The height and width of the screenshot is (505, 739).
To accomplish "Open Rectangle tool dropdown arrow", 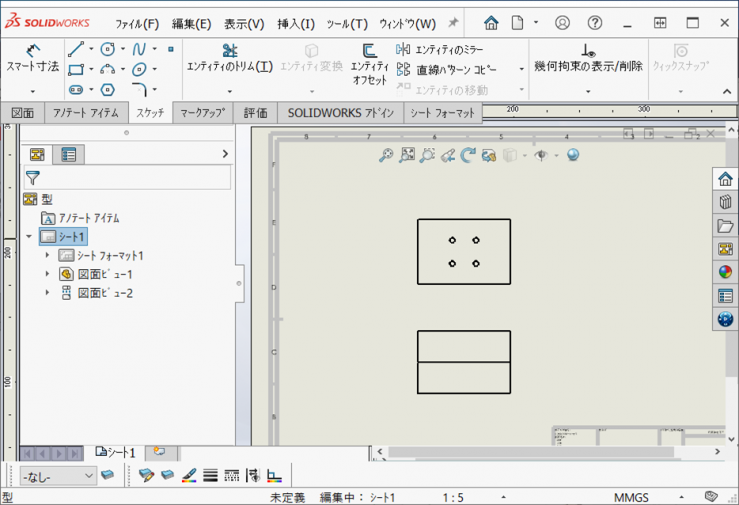I will point(91,70).
